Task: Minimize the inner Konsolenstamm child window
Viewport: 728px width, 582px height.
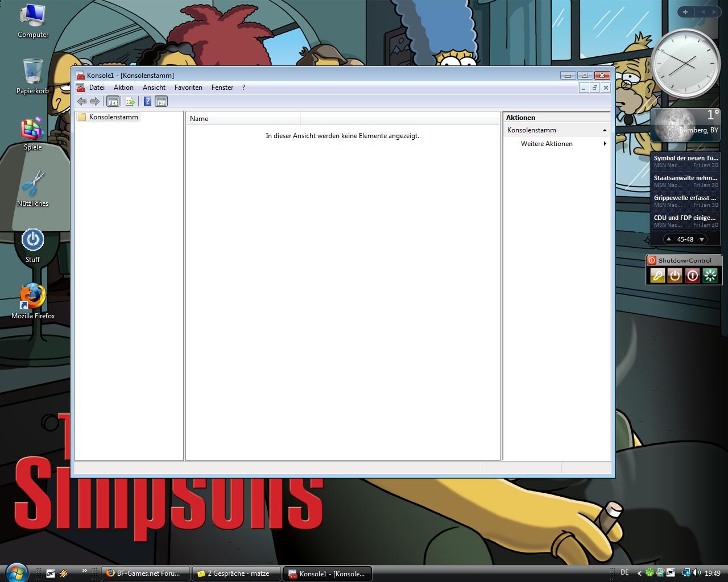Action: 584,88
